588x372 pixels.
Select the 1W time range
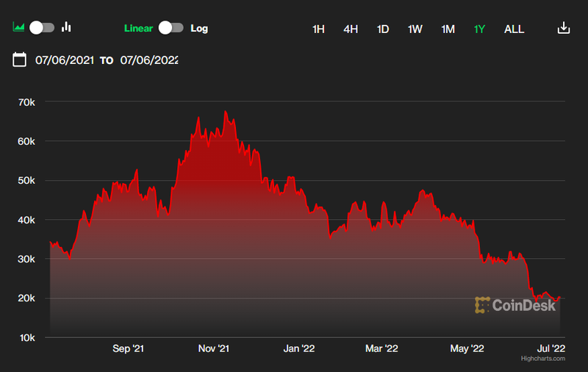click(x=415, y=29)
